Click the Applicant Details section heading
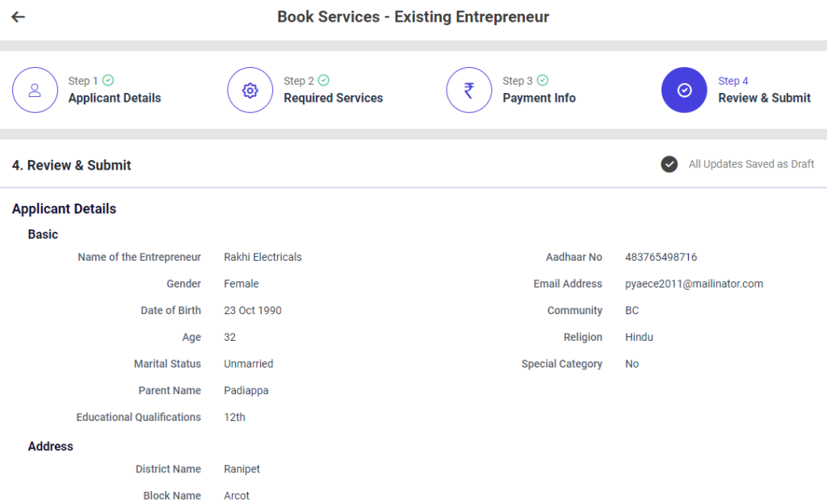The width and height of the screenshot is (827, 504). [x=64, y=209]
